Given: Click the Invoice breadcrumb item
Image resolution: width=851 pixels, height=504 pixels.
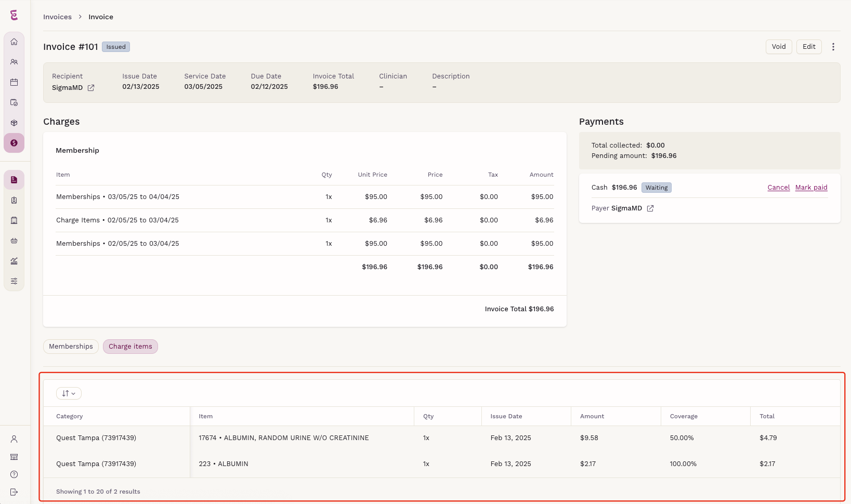Looking at the screenshot, I should coord(101,17).
